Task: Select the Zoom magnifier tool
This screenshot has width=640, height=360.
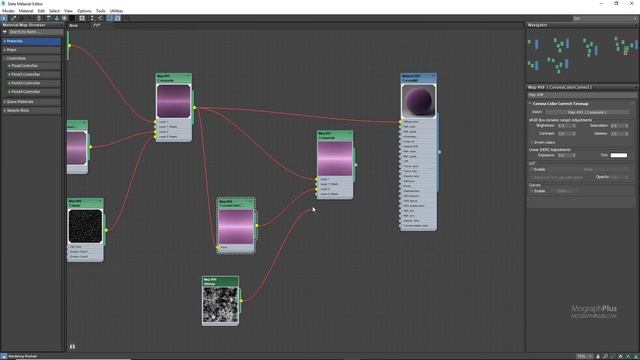Action: point(605,356)
